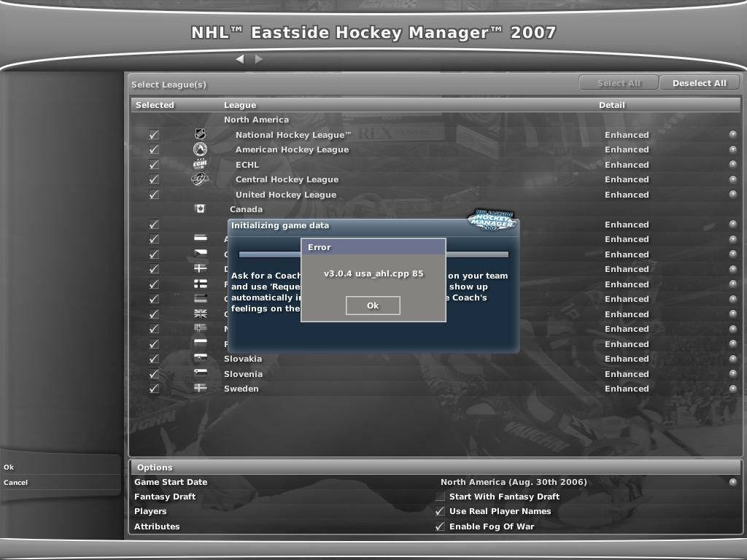The image size is (747, 560).
Task: Click the American Hockey League logo icon
Action: tap(200, 149)
